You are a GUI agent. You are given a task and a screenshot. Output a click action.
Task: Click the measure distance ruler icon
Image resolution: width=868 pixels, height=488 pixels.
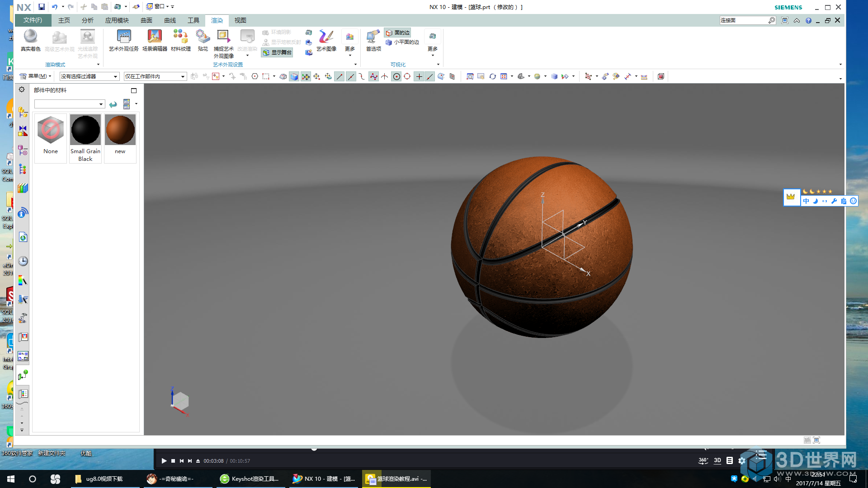click(x=644, y=76)
